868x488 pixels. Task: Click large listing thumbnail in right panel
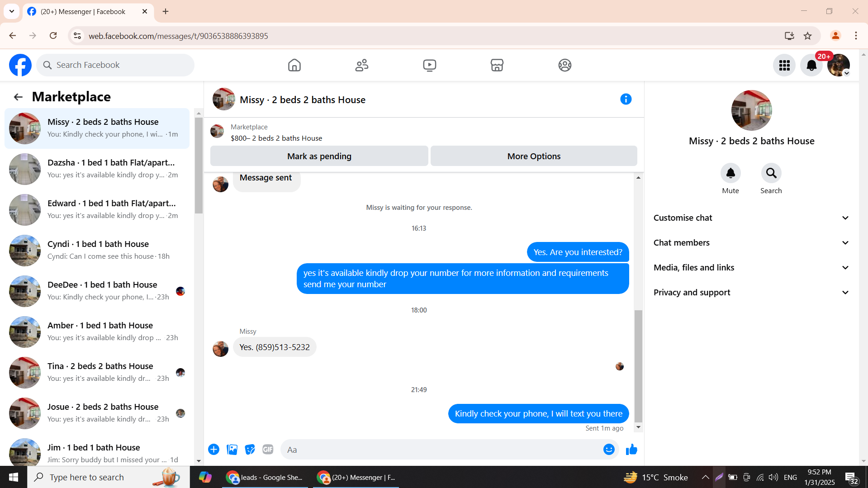tap(751, 110)
